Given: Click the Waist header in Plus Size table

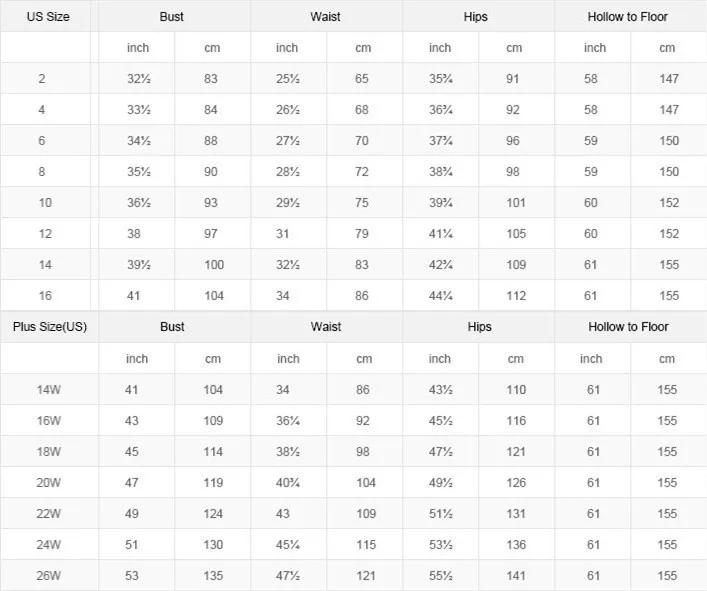Looking at the screenshot, I should pos(326,327).
